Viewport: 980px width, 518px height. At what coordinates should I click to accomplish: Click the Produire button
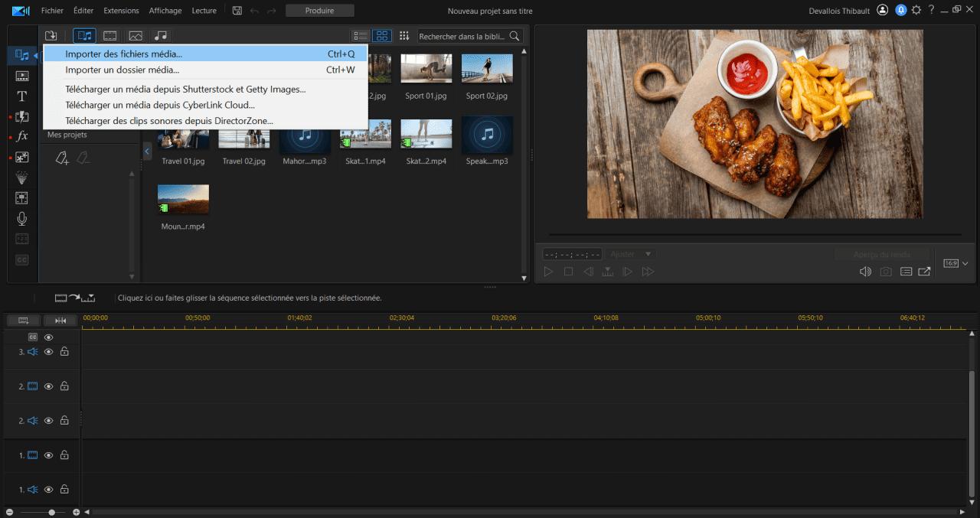click(x=319, y=11)
